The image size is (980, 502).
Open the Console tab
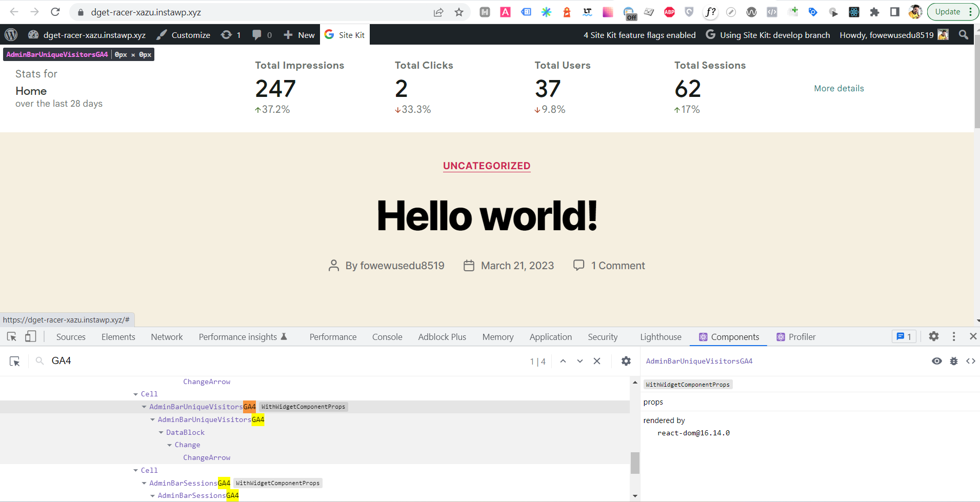[387, 336]
